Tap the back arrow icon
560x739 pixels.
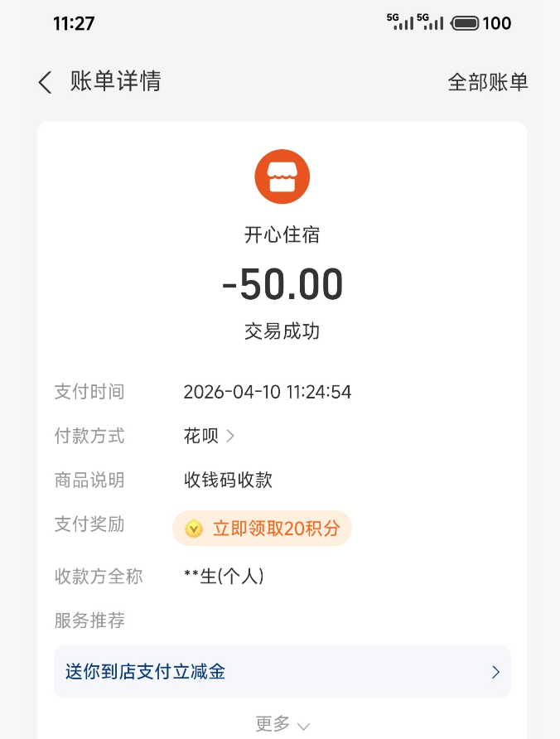(46, 82)
